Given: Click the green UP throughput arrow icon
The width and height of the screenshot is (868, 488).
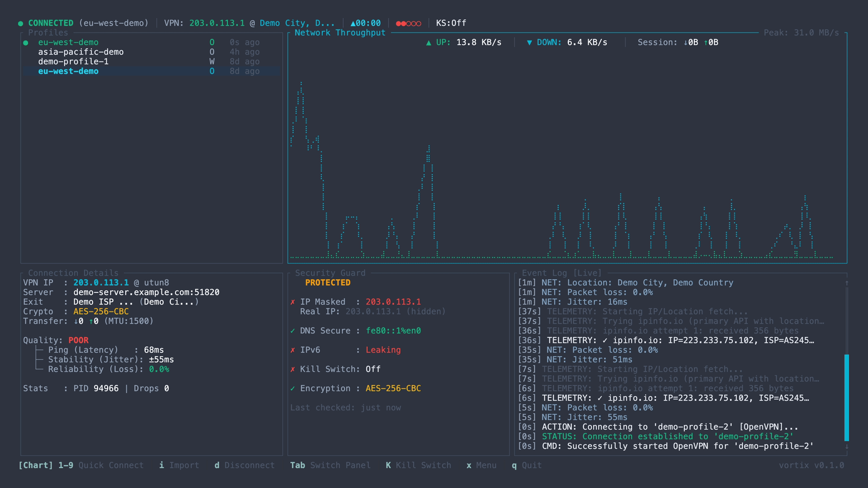Looking at the screenshot, I should pyautogui.click(x=428, y=42).
